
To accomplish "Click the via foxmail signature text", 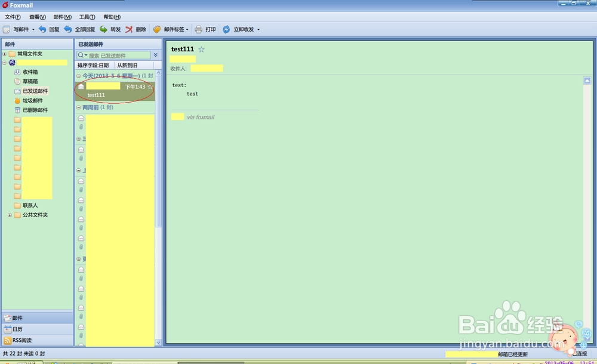I will (200, 118).
